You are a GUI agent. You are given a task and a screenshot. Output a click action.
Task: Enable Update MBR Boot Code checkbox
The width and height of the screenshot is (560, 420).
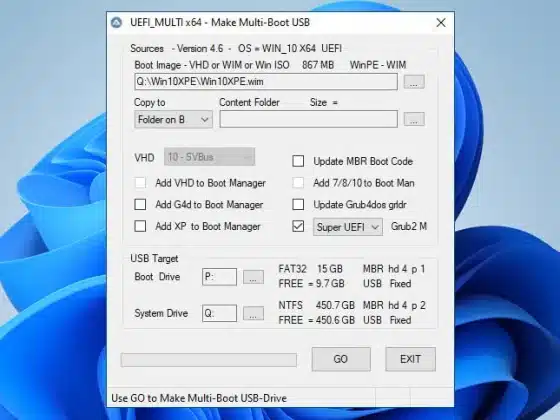click(298, 161)
